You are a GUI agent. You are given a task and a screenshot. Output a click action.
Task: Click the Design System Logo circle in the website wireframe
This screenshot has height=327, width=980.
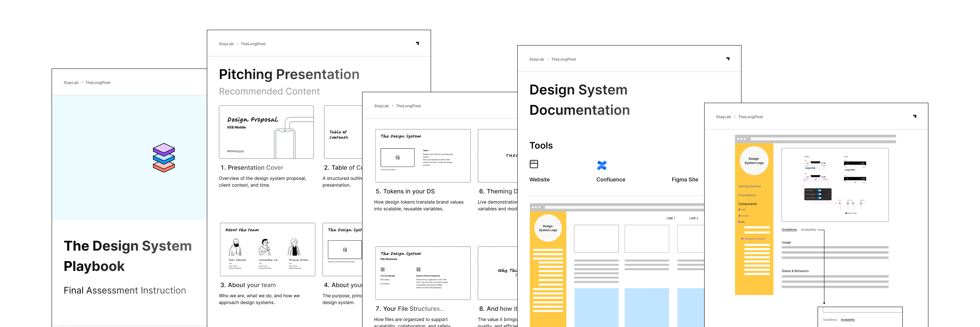548,228
